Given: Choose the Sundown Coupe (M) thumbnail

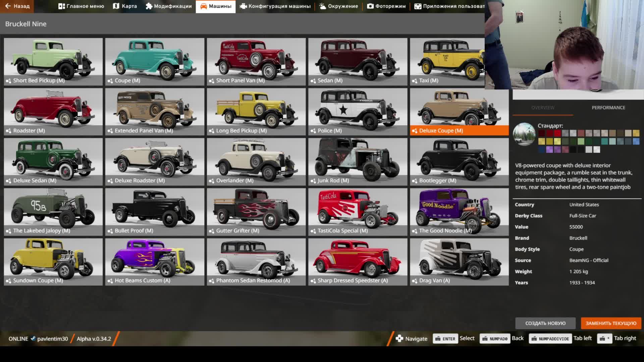Looking at the screenshot, I should [x=53, y=262].
